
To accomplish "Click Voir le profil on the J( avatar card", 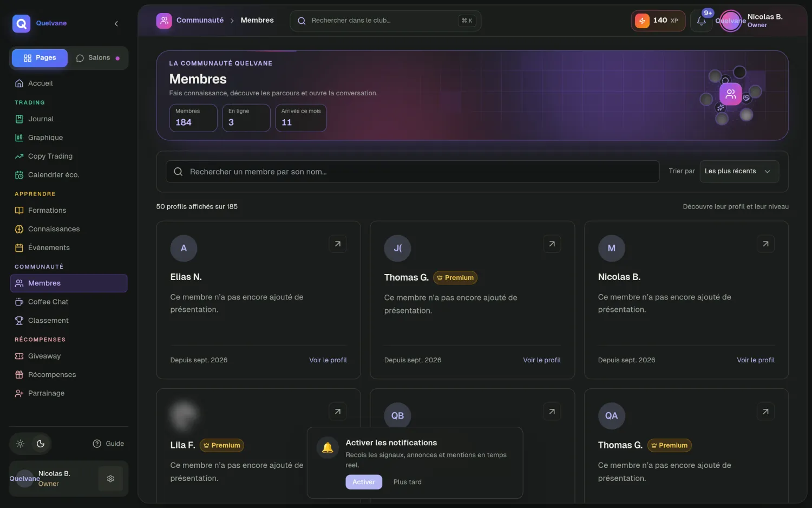I will pos(542,360).
